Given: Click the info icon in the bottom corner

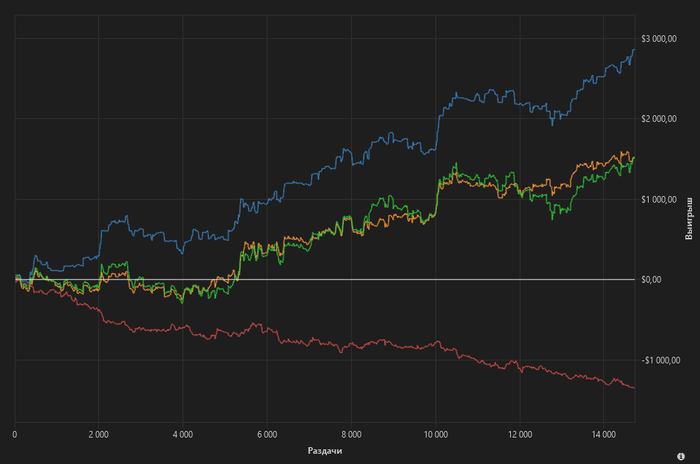Looking at the screenshot, I should pos(681,456).
